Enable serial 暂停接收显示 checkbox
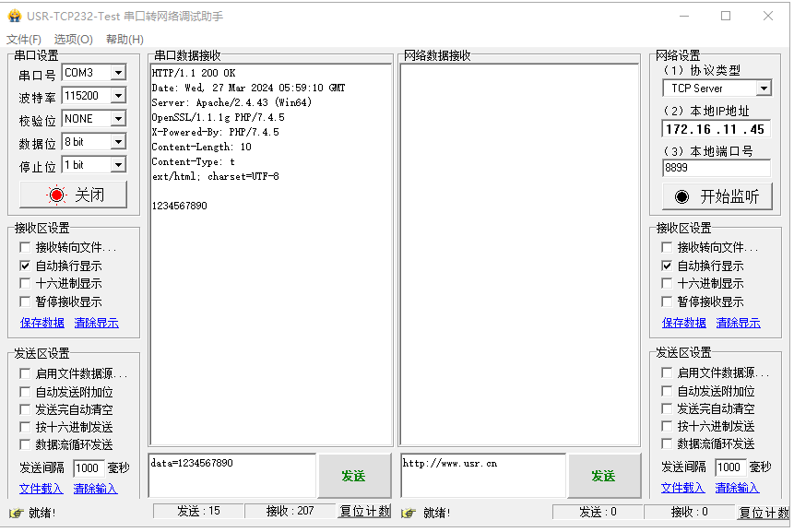This screenshot has width=794, height=532. [25, 301]
